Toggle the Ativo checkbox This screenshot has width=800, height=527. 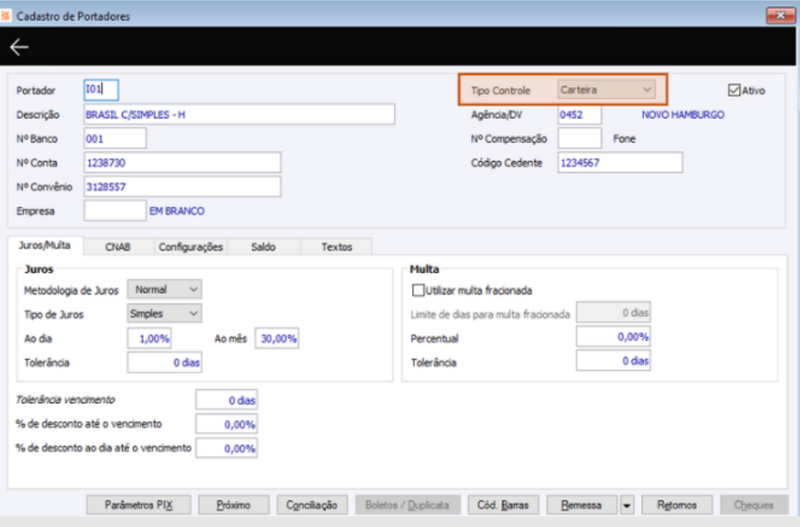[734, 90]
